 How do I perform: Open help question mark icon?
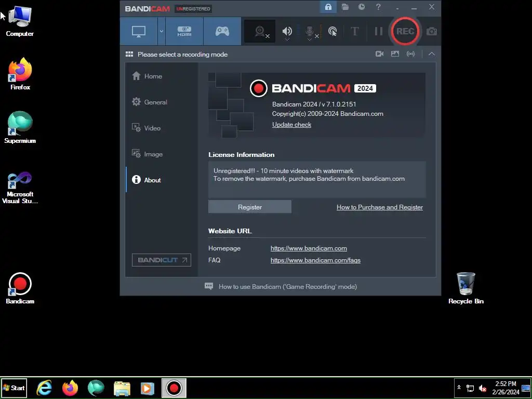tap(378, 7)
